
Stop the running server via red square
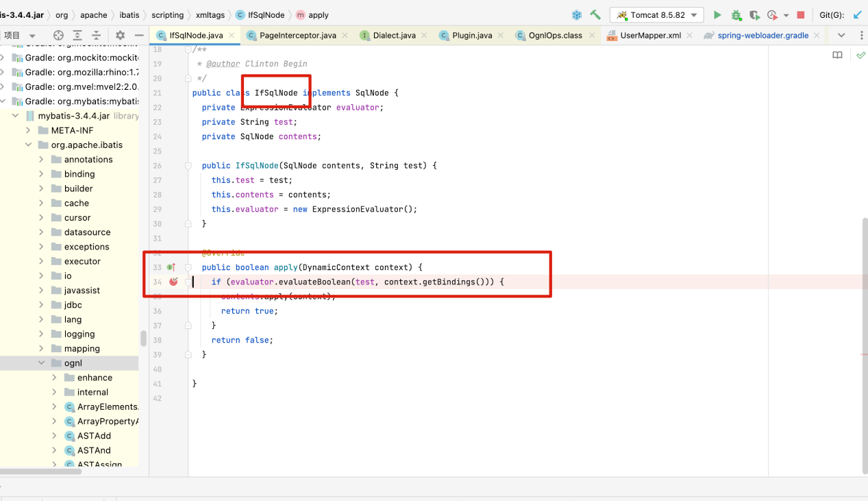[x=801, y=14]
